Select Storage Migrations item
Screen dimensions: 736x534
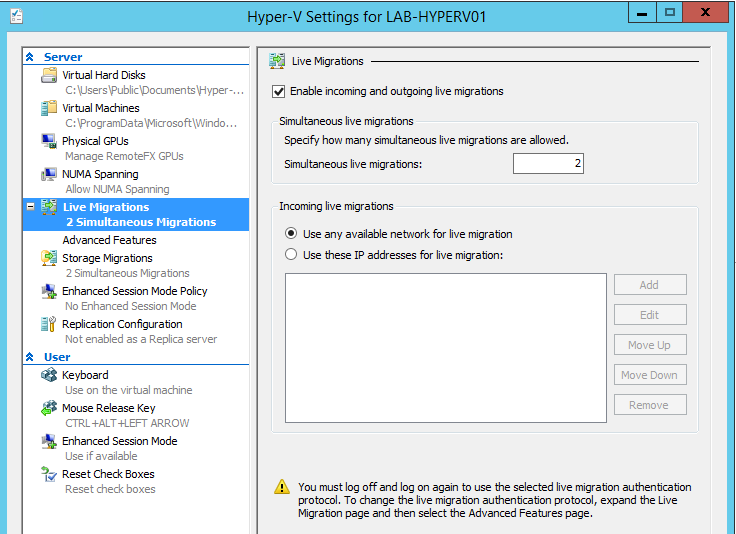(x=107, y=258)
